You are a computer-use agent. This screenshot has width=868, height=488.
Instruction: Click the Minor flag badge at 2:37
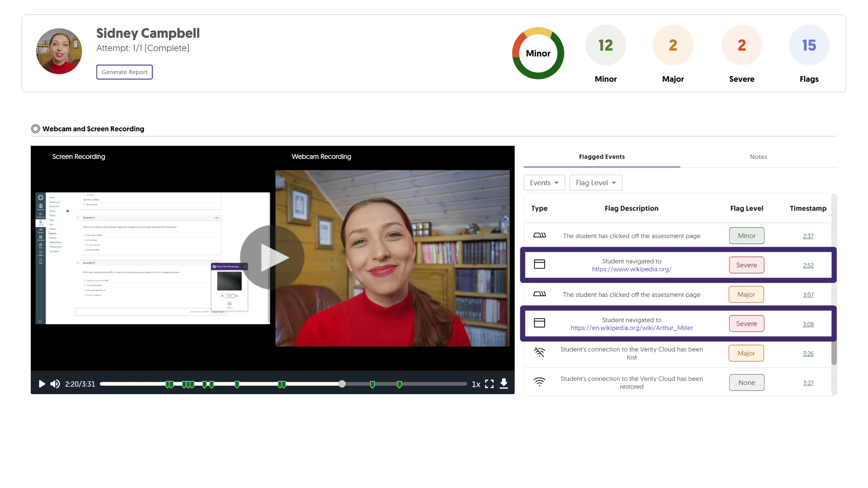click(x=746, y=236)
